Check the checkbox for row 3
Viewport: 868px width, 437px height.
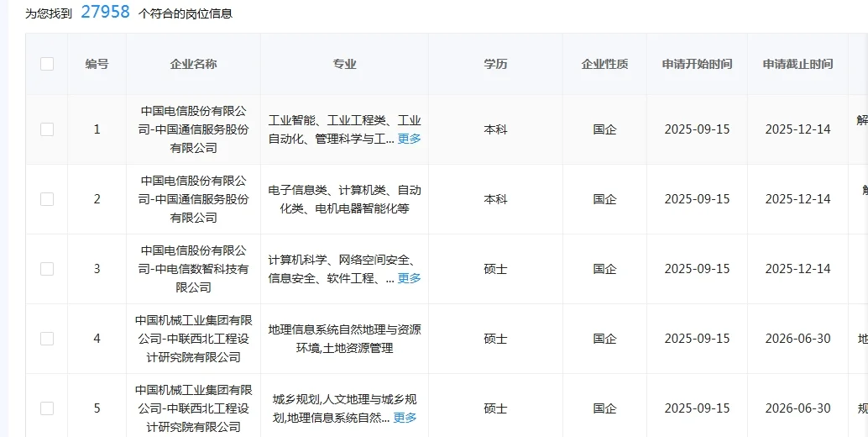tap(47, 269)
